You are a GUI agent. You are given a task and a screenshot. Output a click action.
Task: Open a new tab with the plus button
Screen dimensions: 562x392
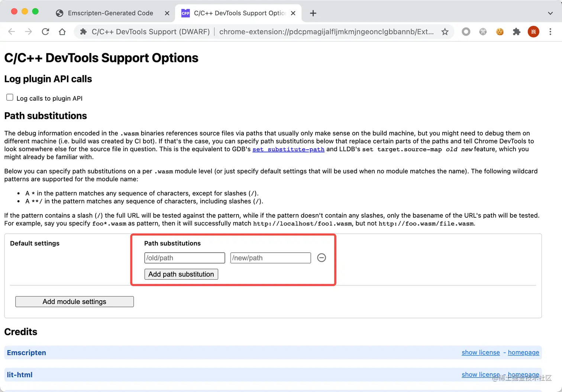point(313,13)
